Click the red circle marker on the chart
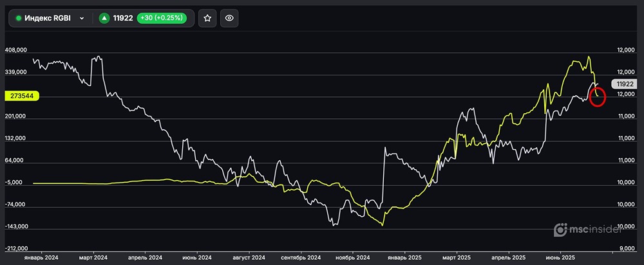Image resolution: width=644 pixels, height=265 pixels. point(597,96)
